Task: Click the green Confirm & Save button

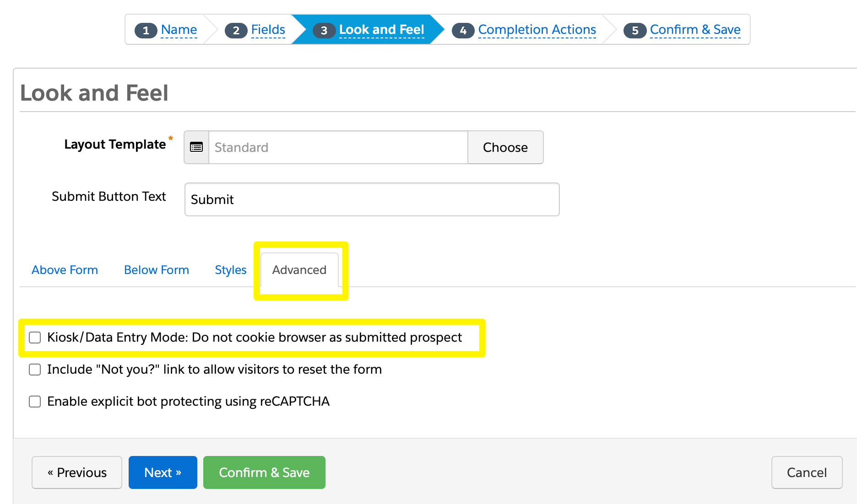Action: [264, 472]
